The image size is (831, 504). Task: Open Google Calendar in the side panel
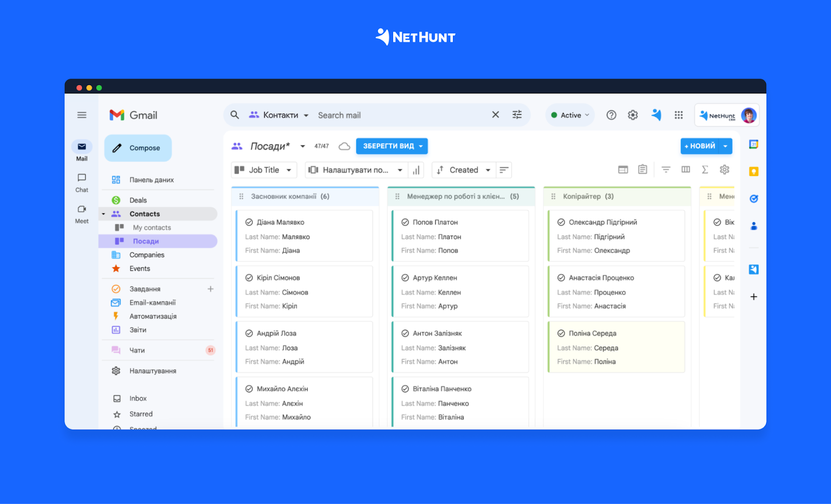point(754,144)
